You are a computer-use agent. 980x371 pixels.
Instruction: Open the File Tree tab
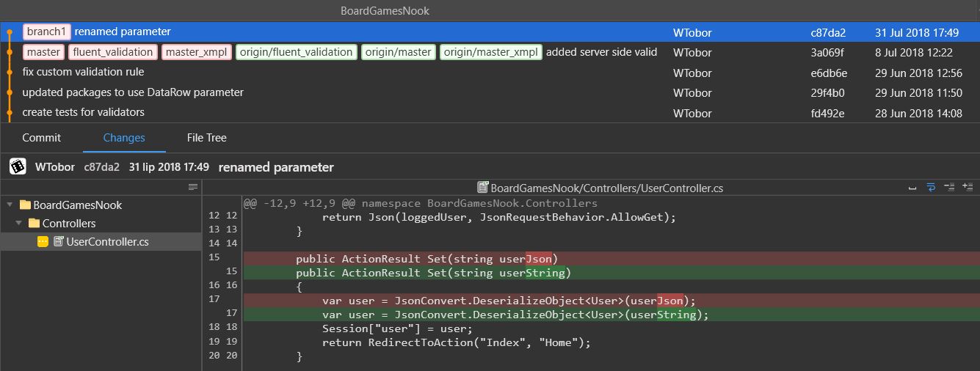coord(206,138)
